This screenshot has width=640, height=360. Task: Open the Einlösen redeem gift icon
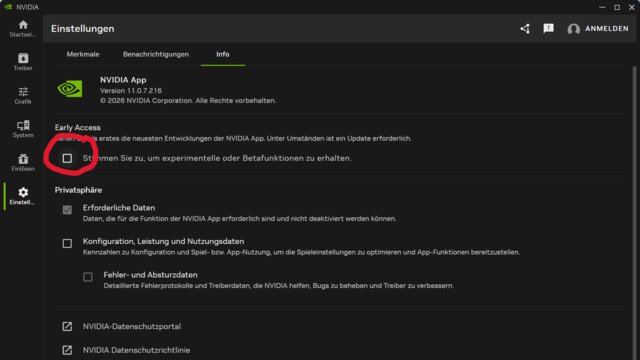click(x=23, y=158)
